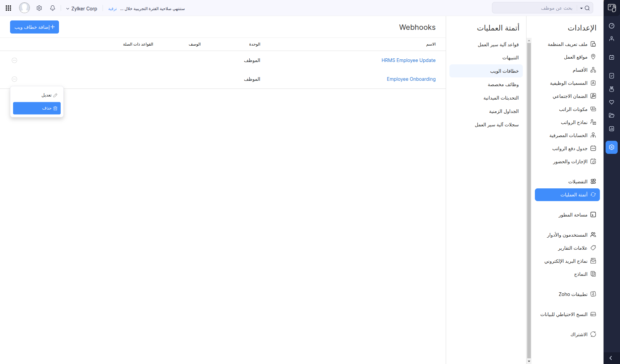Open قواعد آلية سير العمل in automation menu
Image resolution: width=620 pixels, height=364 pixels.
(x=498, y=45)
